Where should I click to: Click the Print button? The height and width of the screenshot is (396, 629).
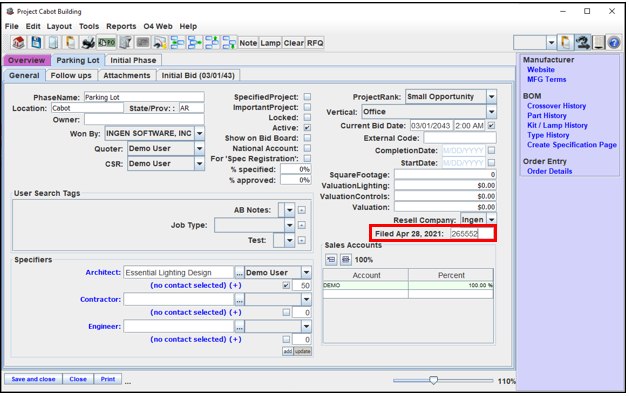108,379
